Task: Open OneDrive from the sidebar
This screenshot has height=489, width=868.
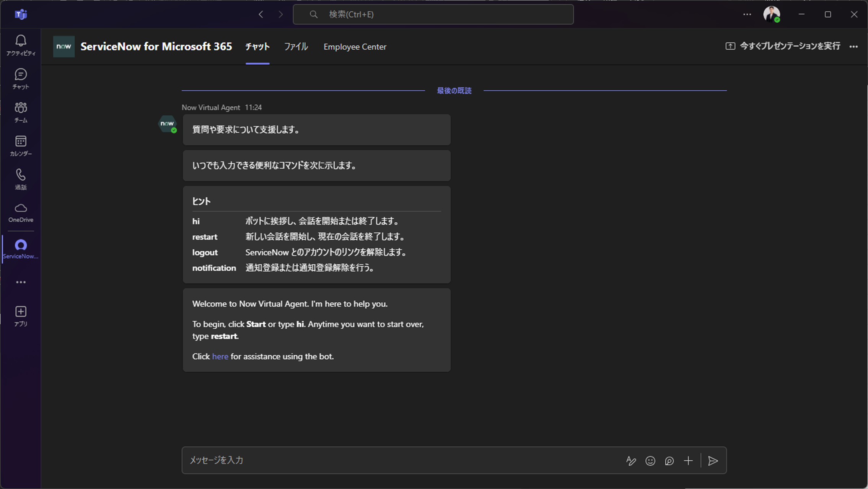Action: tap(21, 212)
